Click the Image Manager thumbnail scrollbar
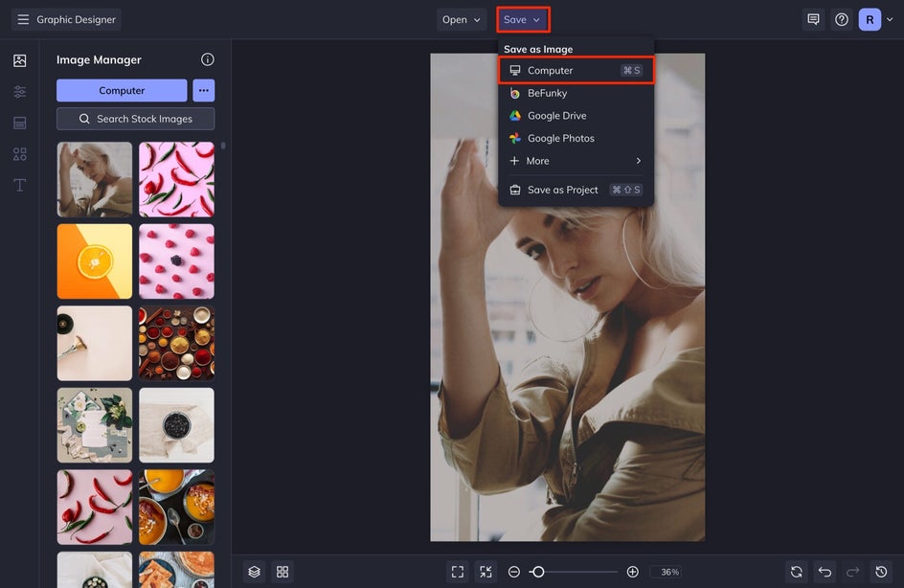Screen dimensions: 904x588 223,146
